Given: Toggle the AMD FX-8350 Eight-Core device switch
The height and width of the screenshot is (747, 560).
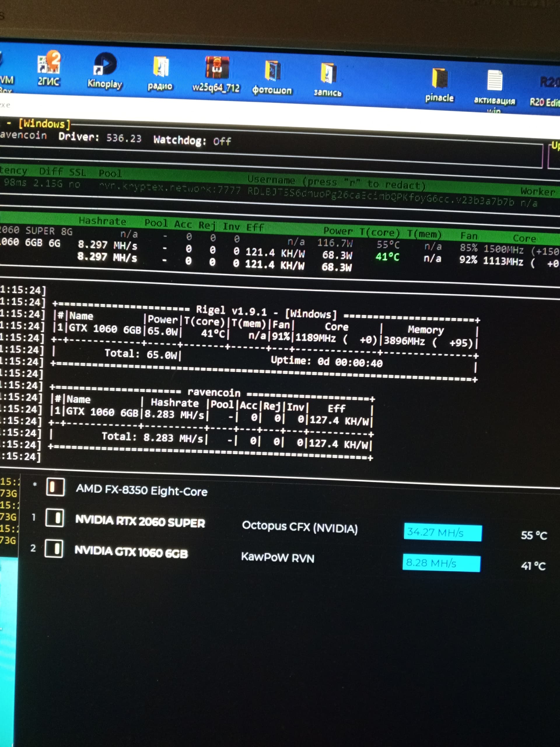Looking at the screenshot, I should [55, 487].
